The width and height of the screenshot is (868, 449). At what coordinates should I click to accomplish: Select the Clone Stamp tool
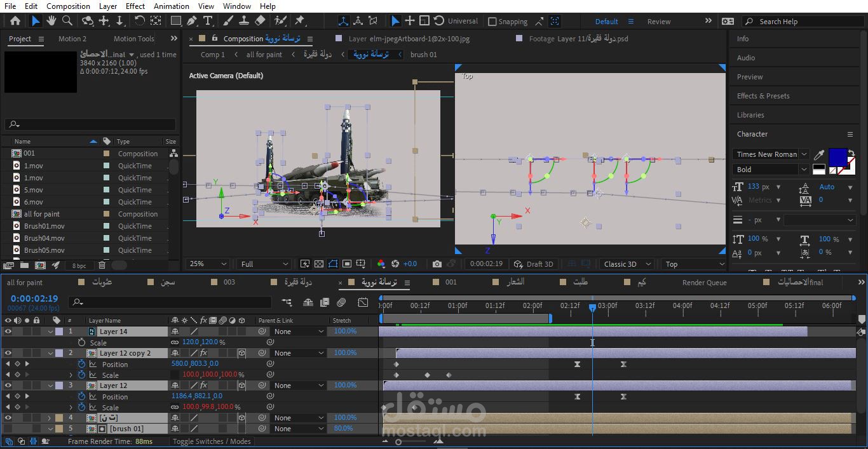pyautogui.click(x=244, y=21)
